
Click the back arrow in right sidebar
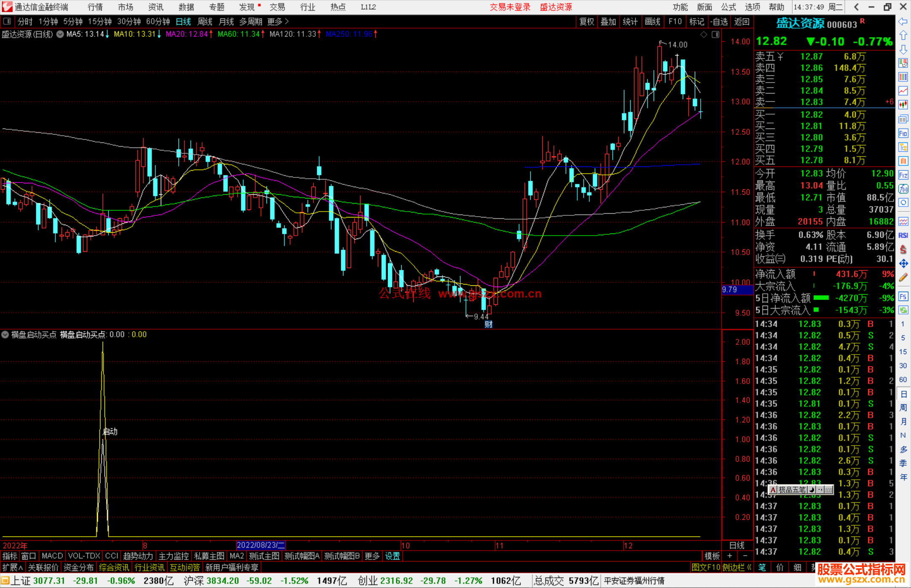[903, 21]
